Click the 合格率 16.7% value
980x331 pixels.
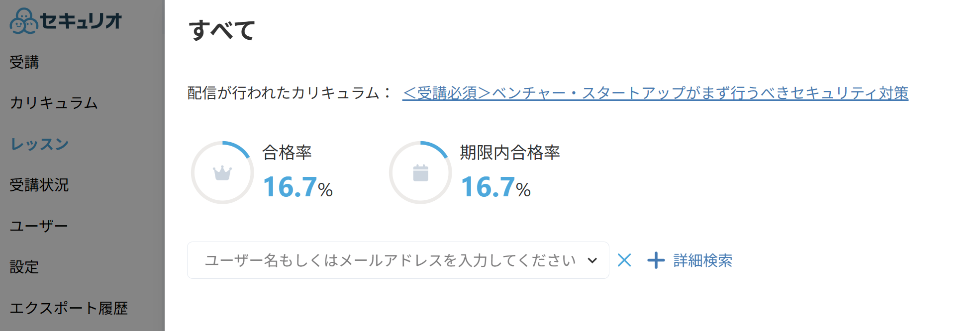[297, 187]
